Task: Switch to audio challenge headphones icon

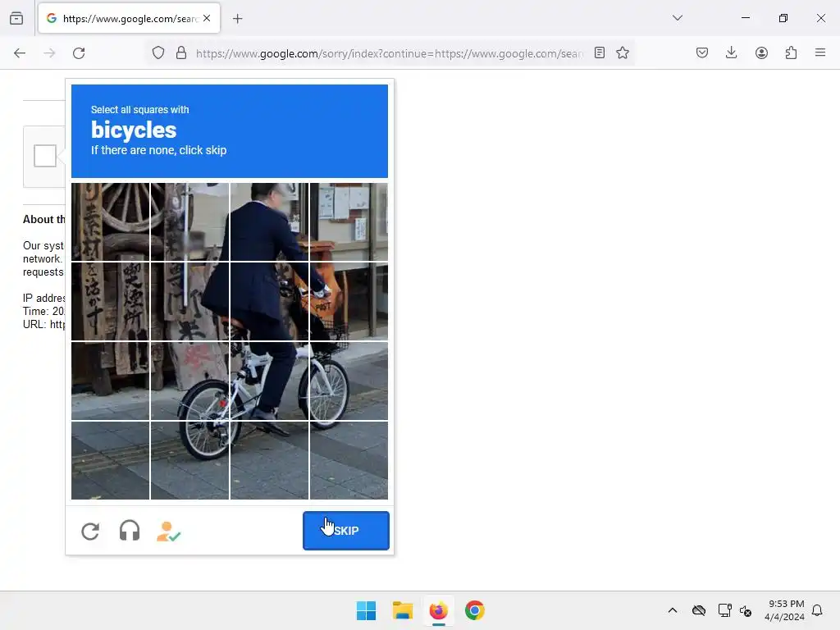Action: tap(130, 531)
